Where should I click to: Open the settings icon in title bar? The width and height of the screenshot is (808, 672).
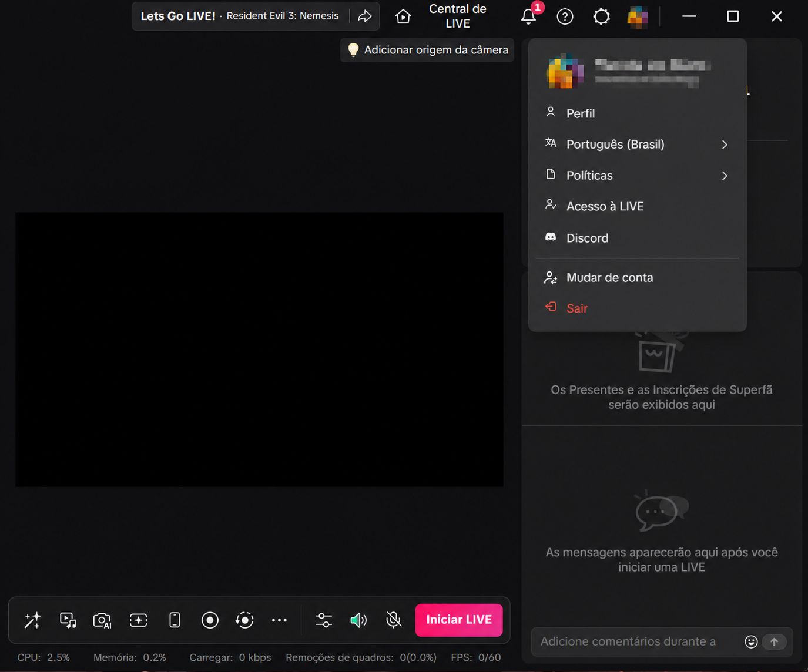[x=602, y=16]
